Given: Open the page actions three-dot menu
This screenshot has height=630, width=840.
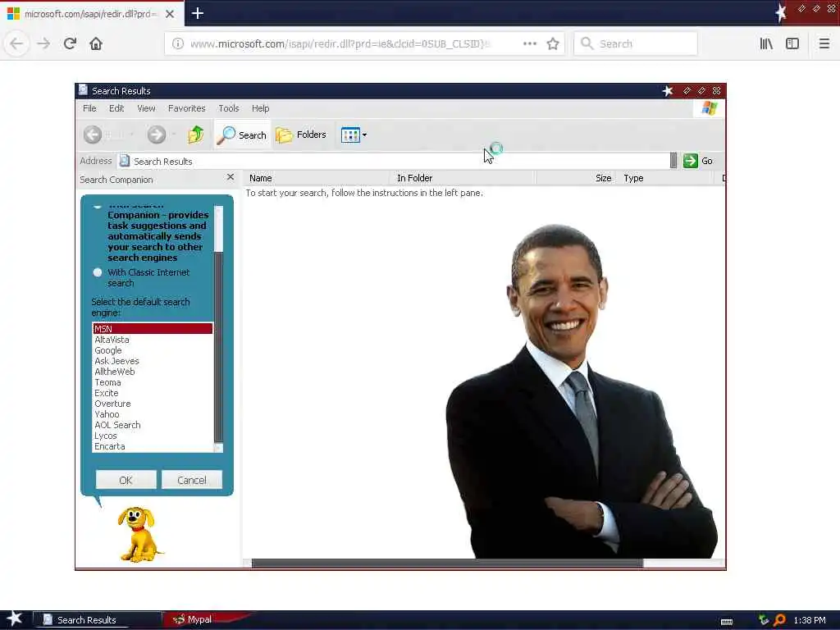Looking at the screenshot, I should pyautogui.click(x=530, y=43).
